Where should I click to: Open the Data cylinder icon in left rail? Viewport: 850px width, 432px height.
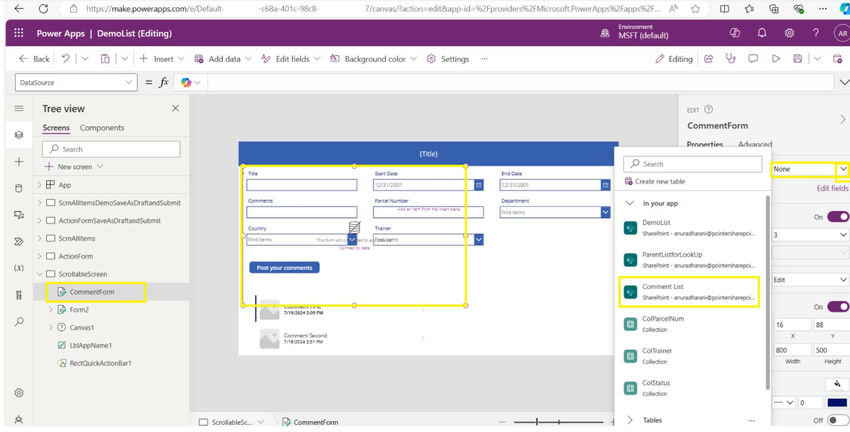[x=19, y=189]
